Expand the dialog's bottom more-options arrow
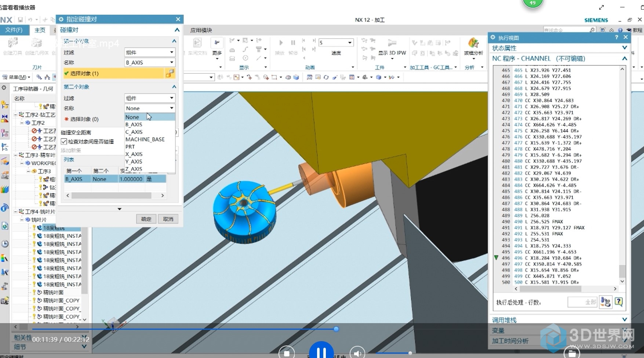 119,209
